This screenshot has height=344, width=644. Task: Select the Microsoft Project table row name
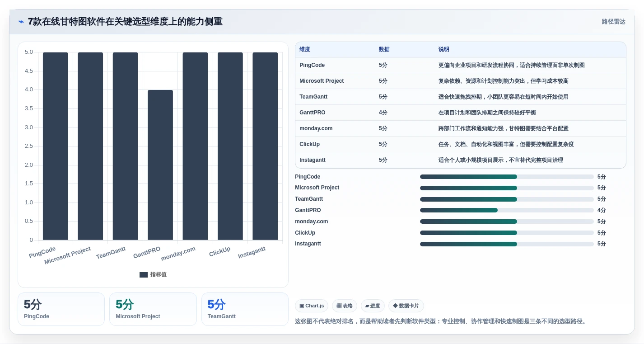pyautogui.click(x=322, y=81)
